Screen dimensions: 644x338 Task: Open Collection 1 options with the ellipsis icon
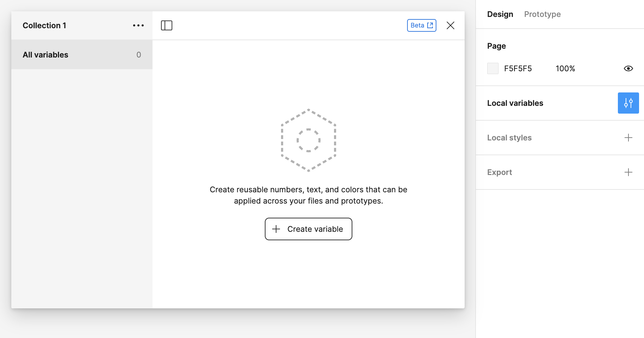coord(138,25)
